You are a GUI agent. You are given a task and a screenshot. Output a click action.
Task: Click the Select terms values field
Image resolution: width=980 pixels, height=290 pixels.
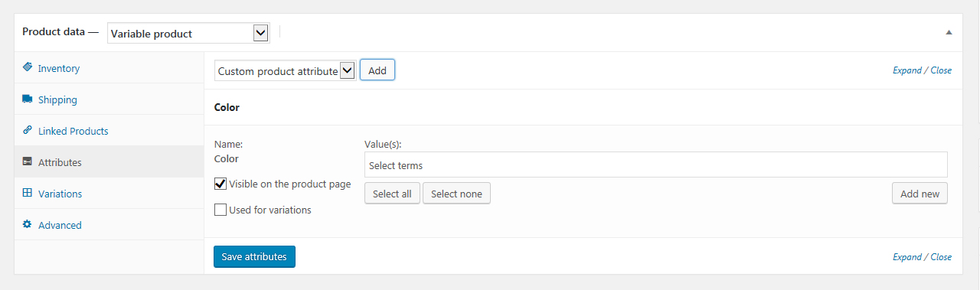coord(656,165)
